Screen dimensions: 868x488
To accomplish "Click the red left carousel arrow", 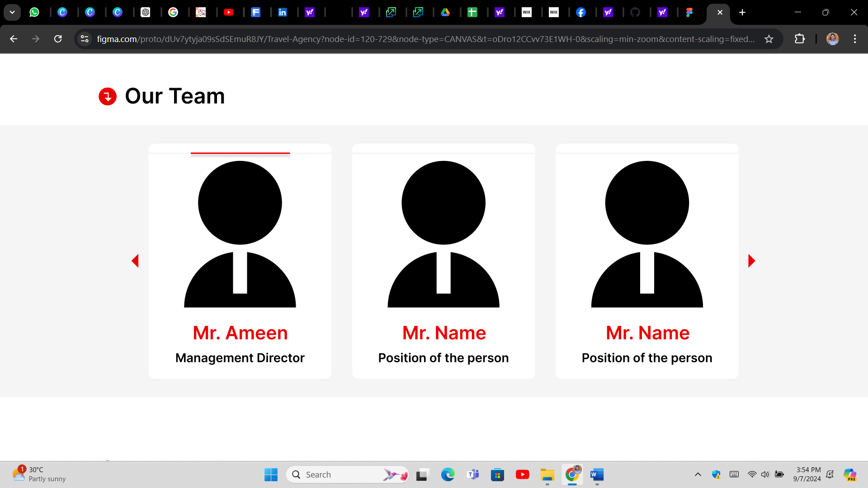I will tap(135, 261).
